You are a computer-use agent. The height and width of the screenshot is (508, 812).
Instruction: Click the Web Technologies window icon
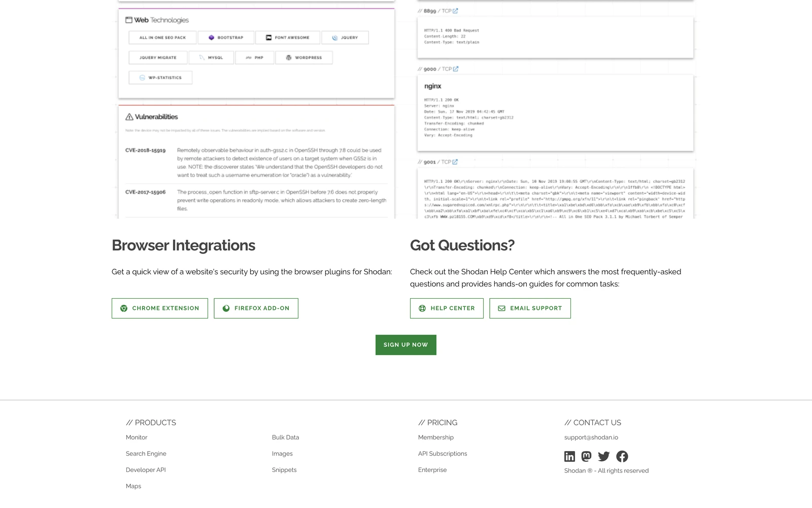pos(129,20)
